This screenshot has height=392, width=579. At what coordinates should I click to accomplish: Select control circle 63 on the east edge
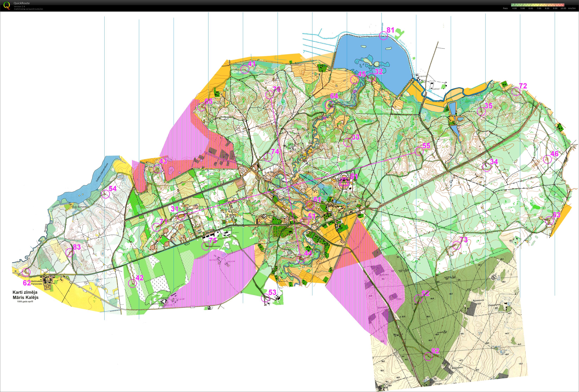click(549, 221)
